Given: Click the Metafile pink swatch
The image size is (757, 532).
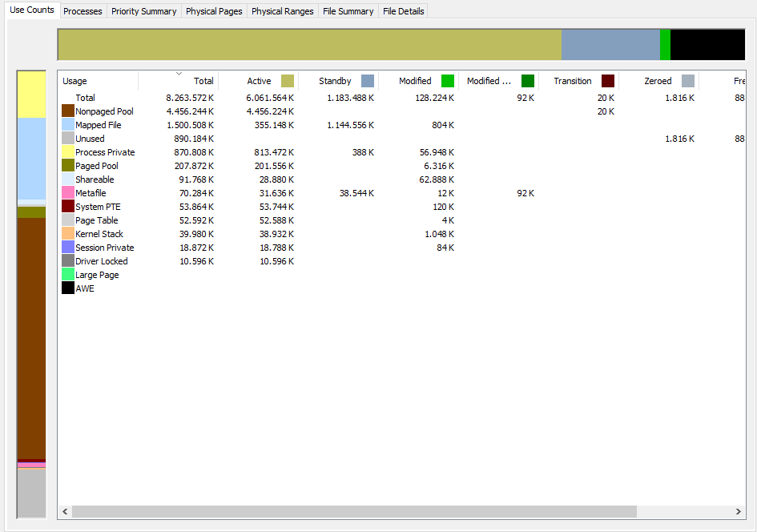Looking at the screenshot, I should (68, 192).
